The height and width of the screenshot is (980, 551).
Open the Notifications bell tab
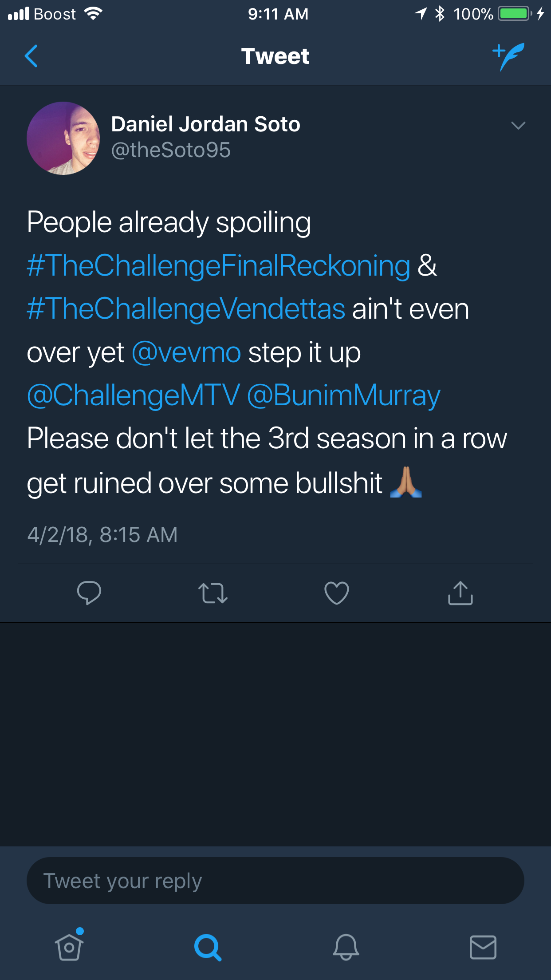[x=346, y=947]
